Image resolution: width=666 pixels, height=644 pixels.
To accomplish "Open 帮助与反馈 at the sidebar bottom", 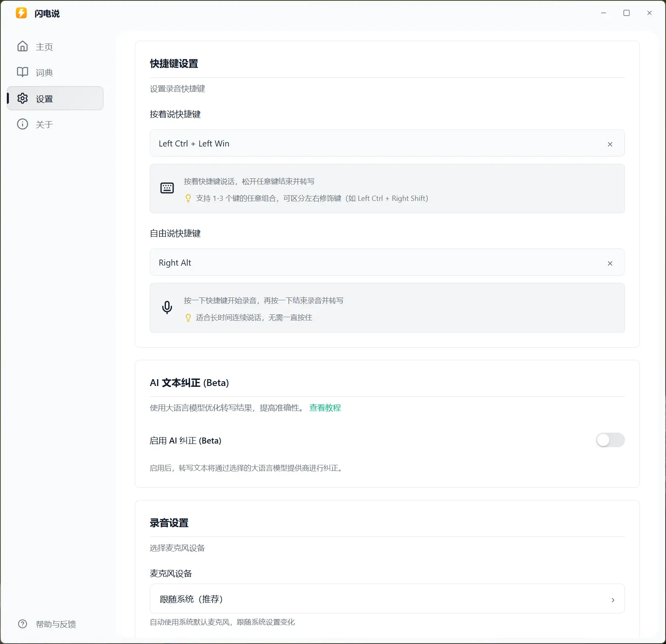I will point(56,624).
